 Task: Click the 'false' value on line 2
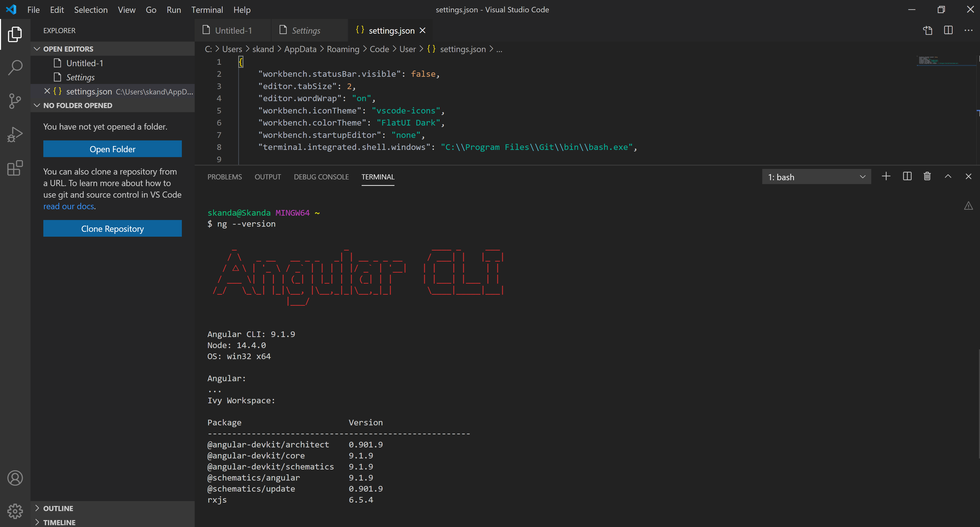tap(423, 74)
